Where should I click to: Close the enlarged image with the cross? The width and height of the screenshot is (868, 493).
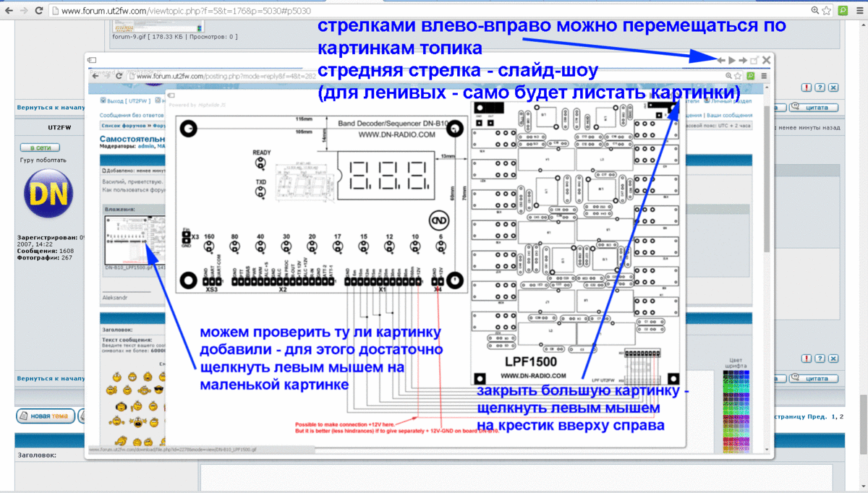point(766,60)
